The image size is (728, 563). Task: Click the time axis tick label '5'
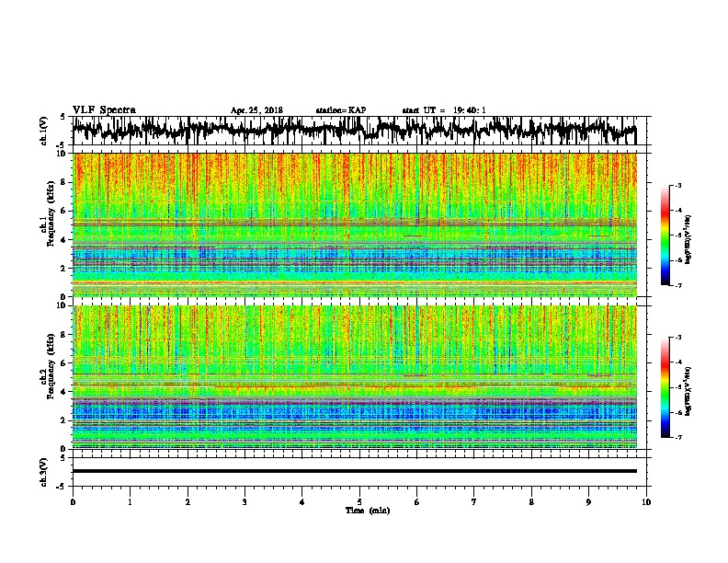359,502
